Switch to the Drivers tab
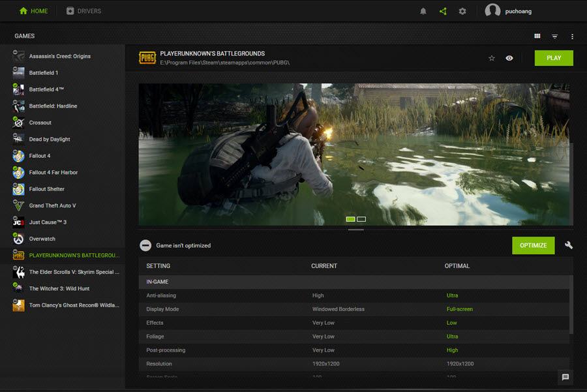This screenshot has width=587, height=392. click(x=83, y=11)
